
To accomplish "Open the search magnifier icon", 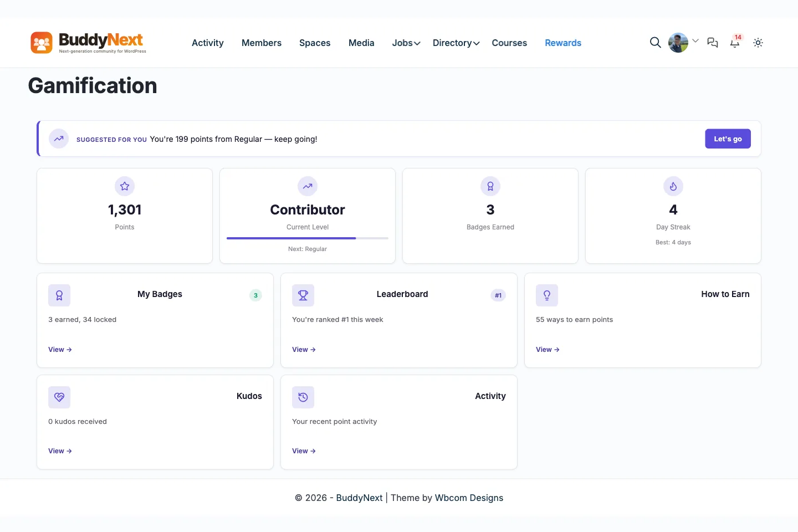I will pos(655,43).
